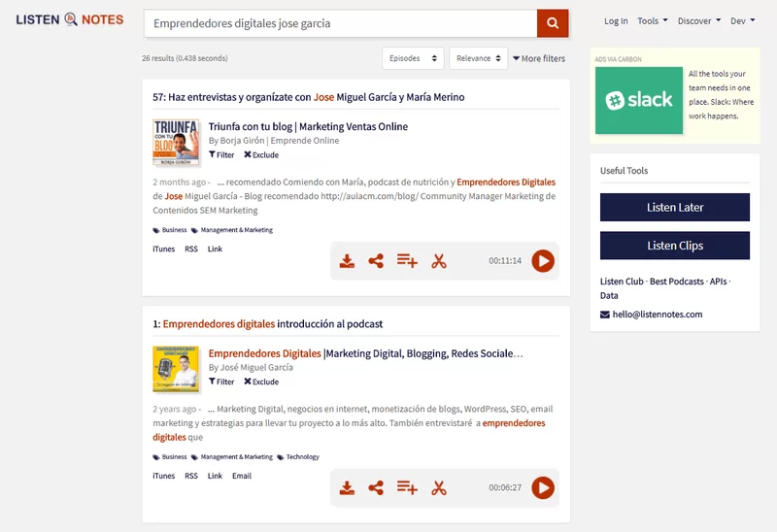
Task: Open iTunes link for episode 57
Action: pyautogui.click(x=163, y=249)
